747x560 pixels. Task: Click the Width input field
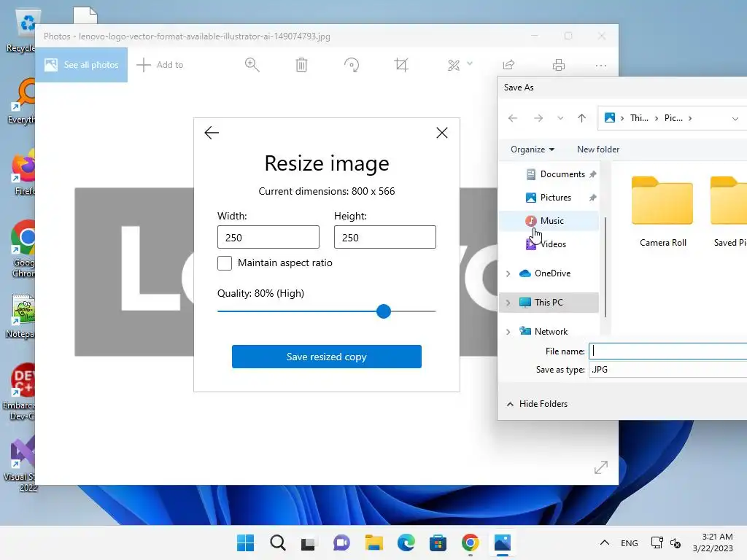pyautogui.click(x=268, y=237)
